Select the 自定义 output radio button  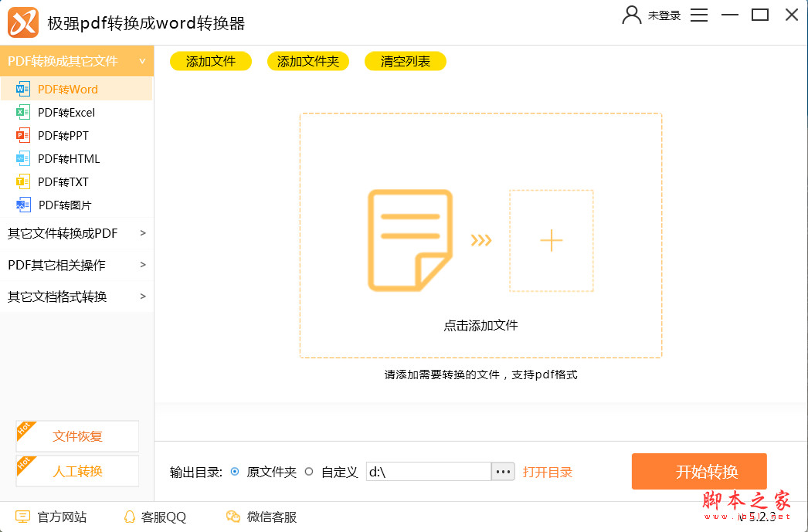tap(309, 472)
